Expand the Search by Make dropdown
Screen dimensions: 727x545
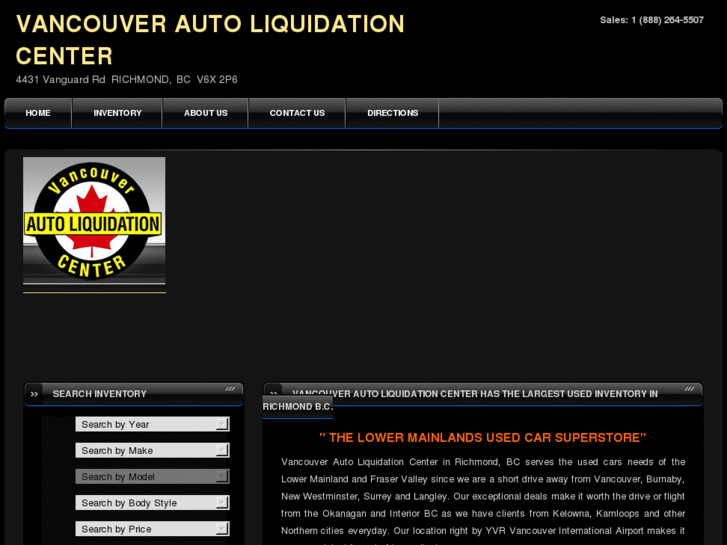point(153,450)
